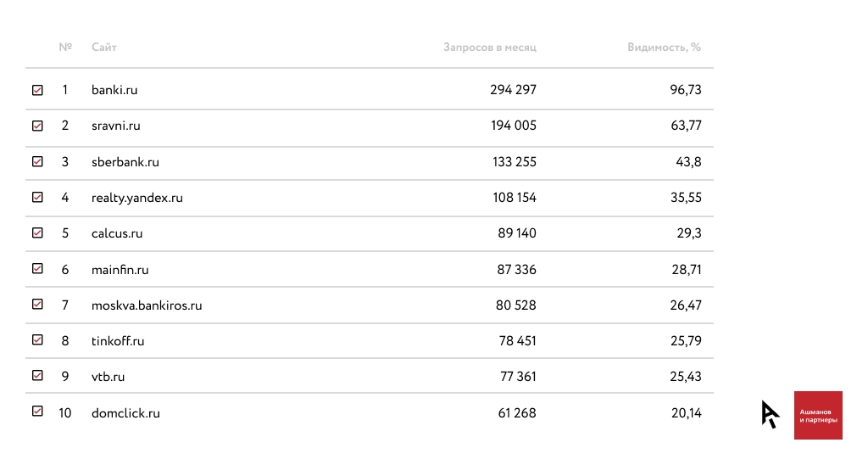
Task: Uncheck the tinkoff.ru row checkbox
Action: point(37,339)
